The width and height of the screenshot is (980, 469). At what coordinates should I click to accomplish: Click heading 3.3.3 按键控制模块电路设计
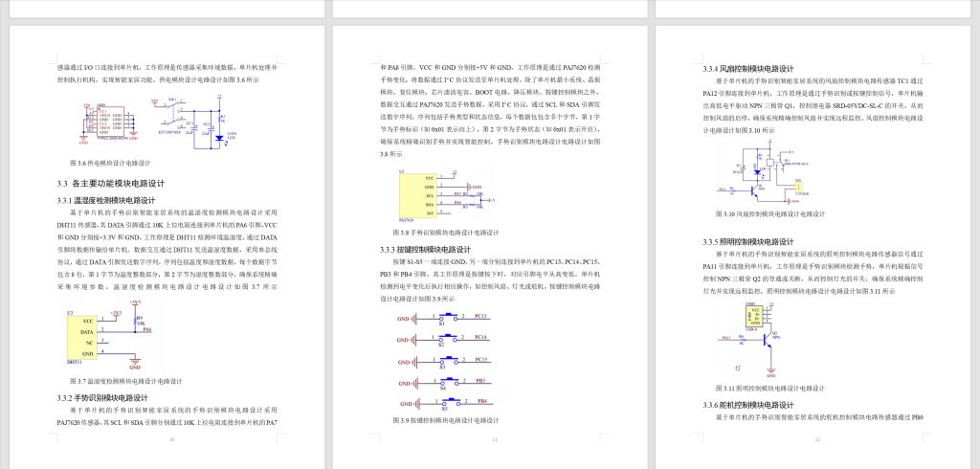[425, 250]
